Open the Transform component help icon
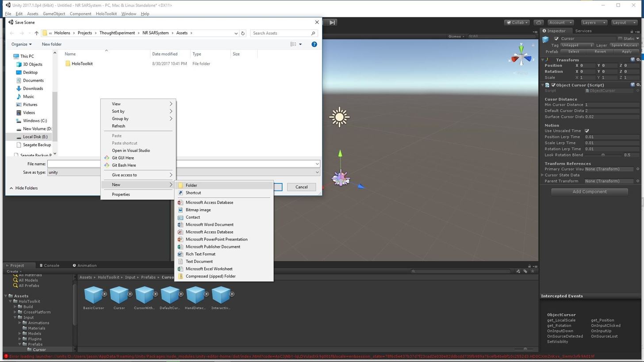 click(632, 60)
